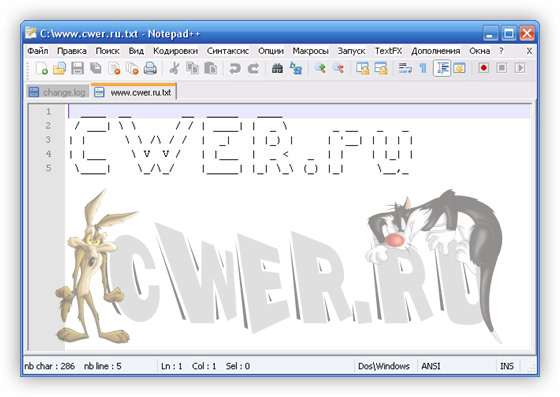Open the Вид menu
This screenshot has width=560, height=397.
pyautogui.click(x=136, y=51)
